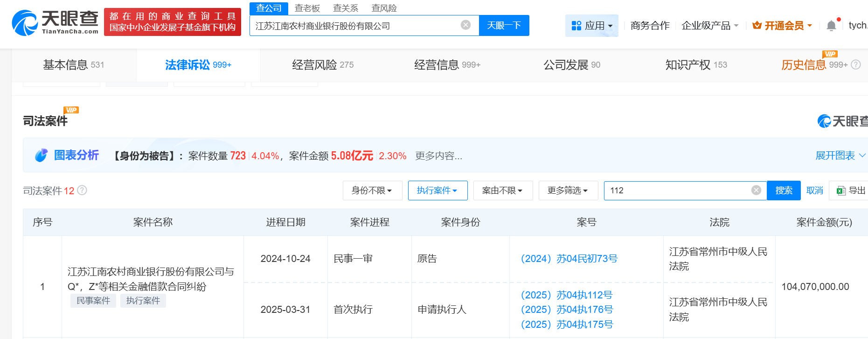868x339 pixels.
Task: Open 商务合作 link
Action: 650,26
